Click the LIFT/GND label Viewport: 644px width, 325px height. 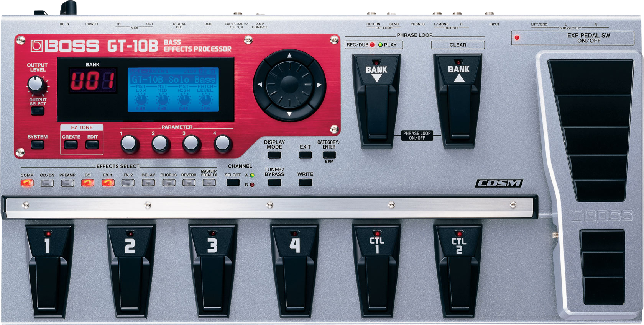tap(539, 24)
